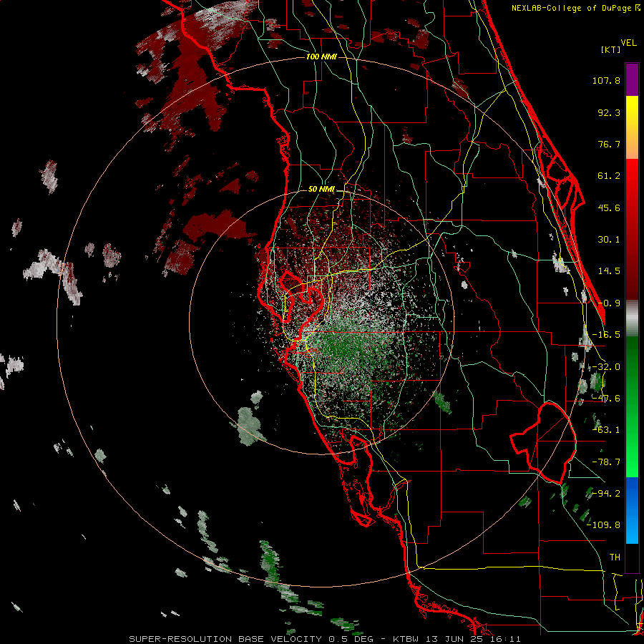This screenshot has width=644, height=644.
Task: Click the -94.2 velocity scale value
Action: click(606, 493)
